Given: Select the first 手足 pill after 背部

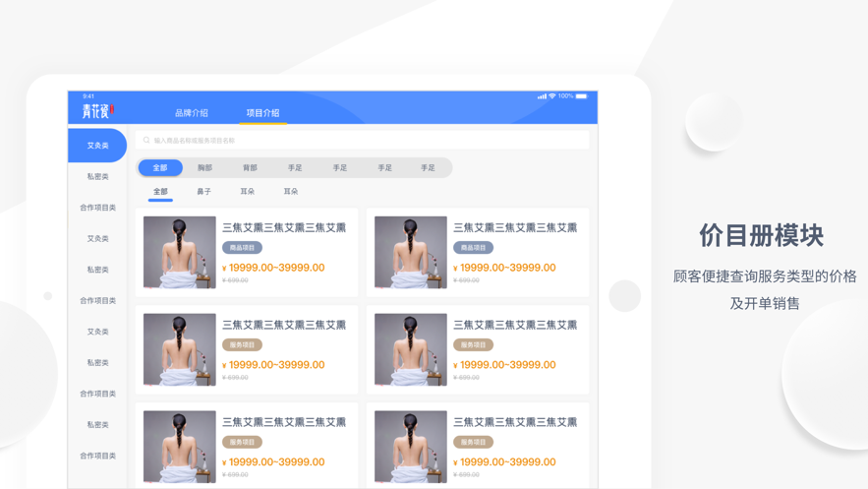Looking at the screenshot, I should (295, 168).
